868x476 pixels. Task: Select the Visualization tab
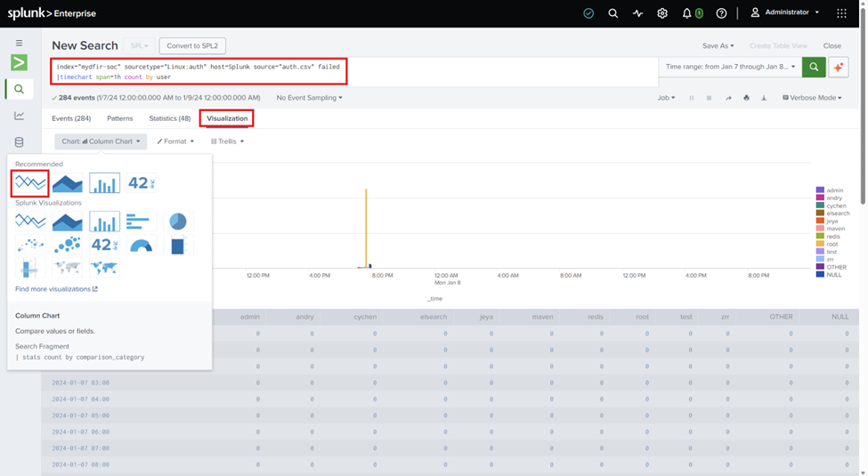pyautogui.click(x=227, y=118)
